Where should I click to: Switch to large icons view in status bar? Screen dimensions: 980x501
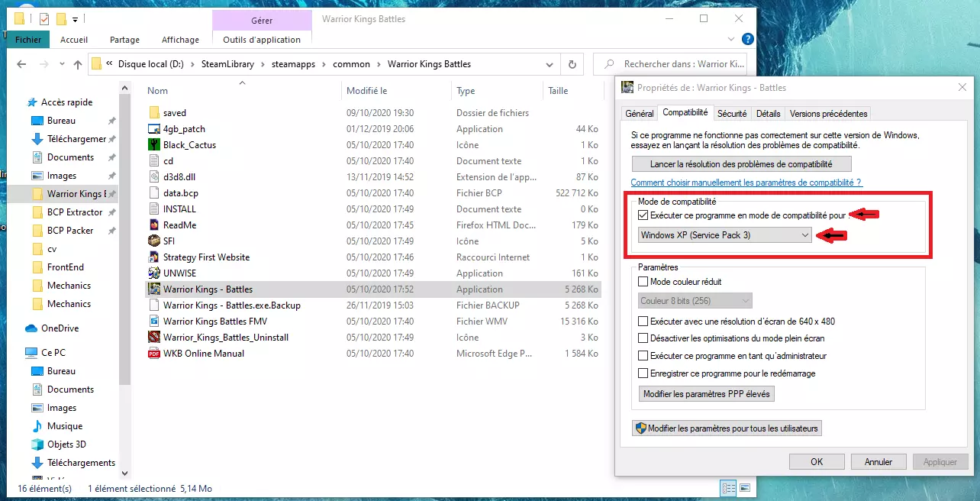tap(744, 488)
